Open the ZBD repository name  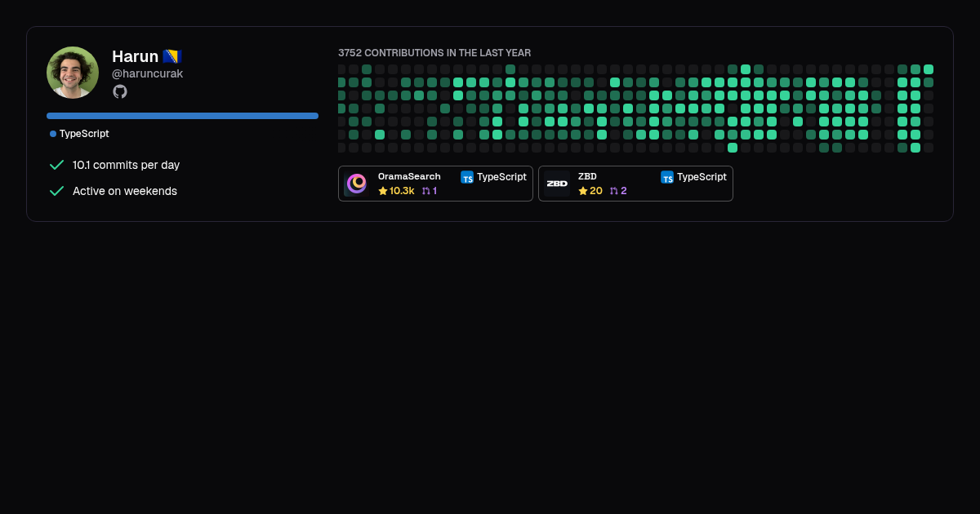click(x=587, y=176)
